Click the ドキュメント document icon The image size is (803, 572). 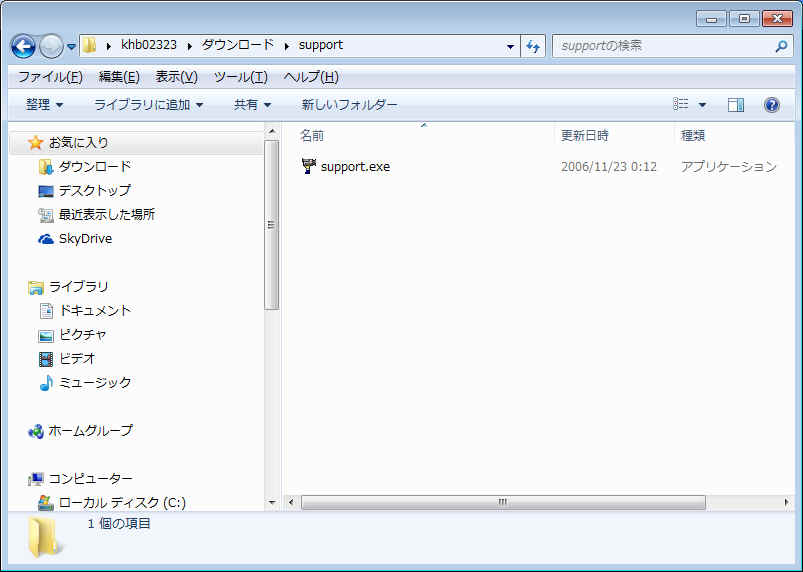pyautogui.click(x=46, y=311)
